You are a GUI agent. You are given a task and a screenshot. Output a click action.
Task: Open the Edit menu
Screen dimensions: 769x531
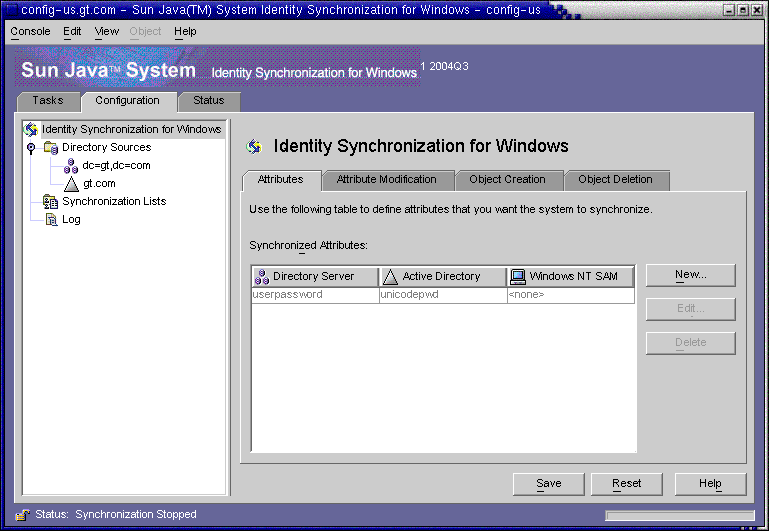[x=72, y=31]
